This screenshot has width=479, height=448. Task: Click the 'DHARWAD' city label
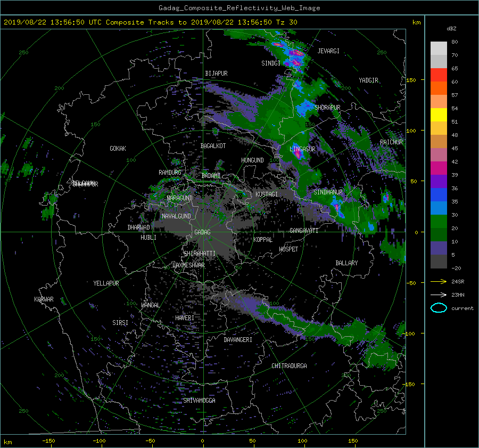click(139, 227)
